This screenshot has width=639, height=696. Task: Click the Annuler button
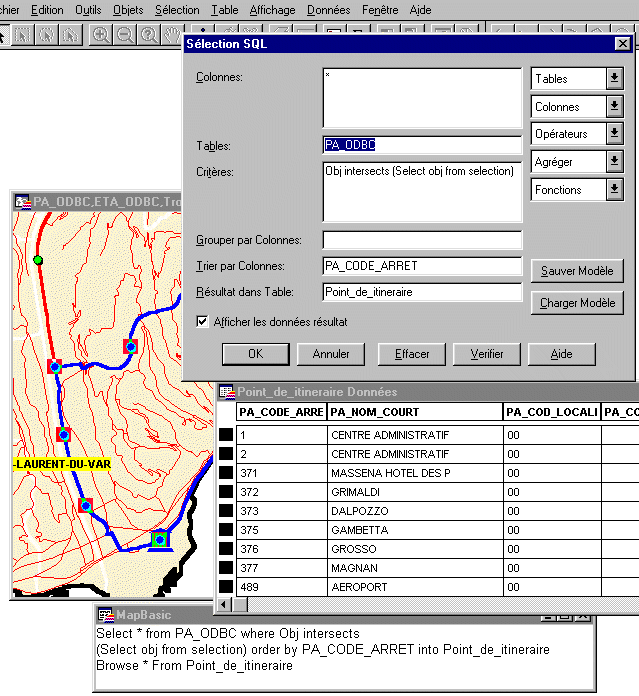331,354
